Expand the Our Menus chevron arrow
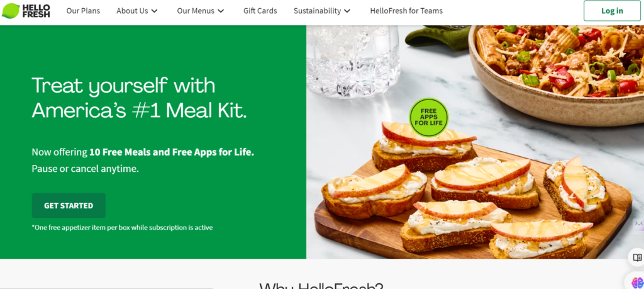 pyautogui.click(x=221, y=11)
